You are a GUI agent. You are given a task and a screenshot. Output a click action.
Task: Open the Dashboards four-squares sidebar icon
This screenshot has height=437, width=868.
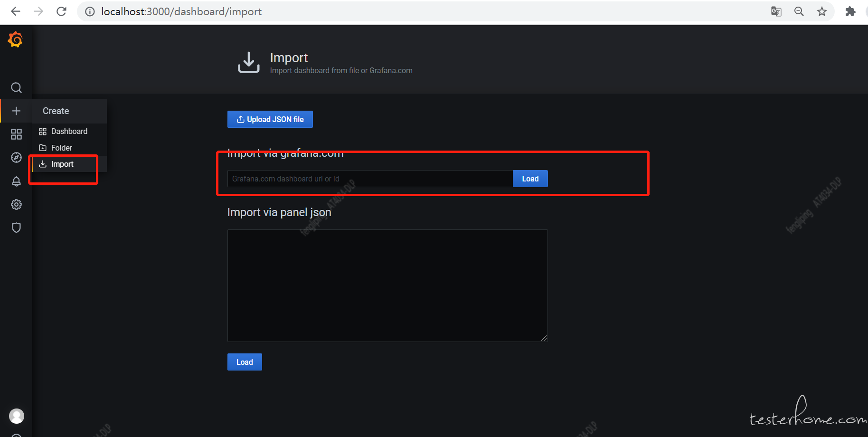[x=16, y=134]
